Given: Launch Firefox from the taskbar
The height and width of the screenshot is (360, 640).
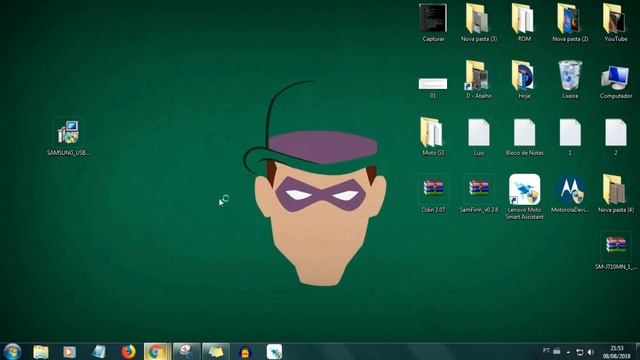Looking at the screenshot, I should coord(128,352).
